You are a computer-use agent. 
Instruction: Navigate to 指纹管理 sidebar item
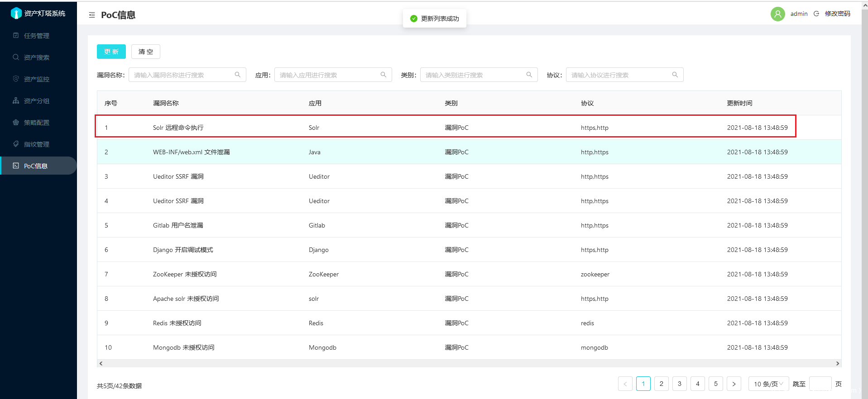[37, 144]
